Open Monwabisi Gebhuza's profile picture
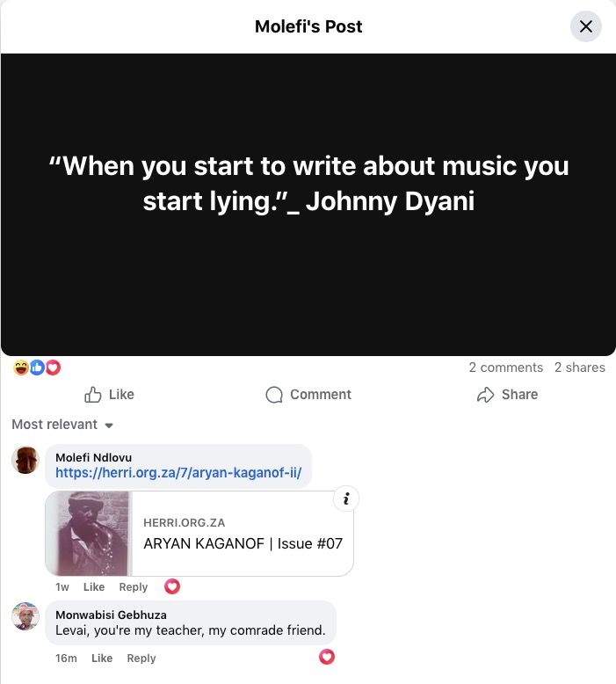The image size is (616, 684). pos(25,616)
